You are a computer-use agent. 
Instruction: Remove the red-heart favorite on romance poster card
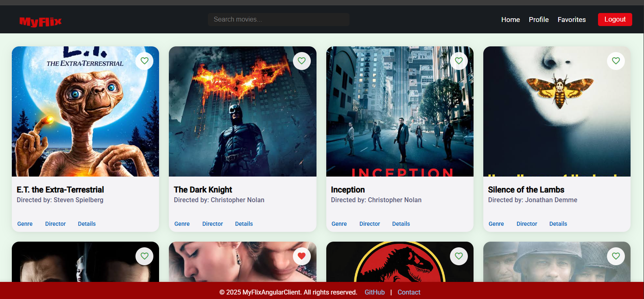pyautogui.click(x=302, y=256)
